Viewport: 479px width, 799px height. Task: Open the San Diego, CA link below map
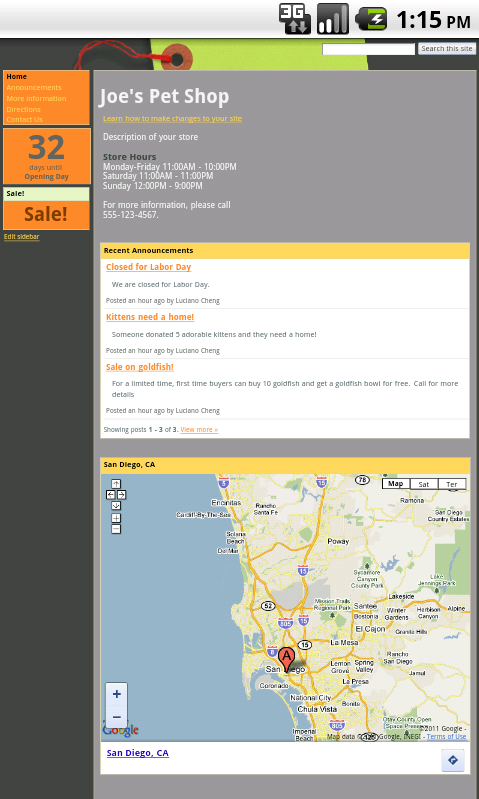tap(138, 753)
